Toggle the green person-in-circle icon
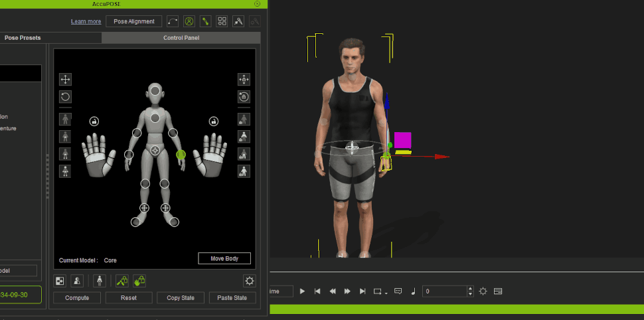The image size is (644, 320). click(189, 21)
